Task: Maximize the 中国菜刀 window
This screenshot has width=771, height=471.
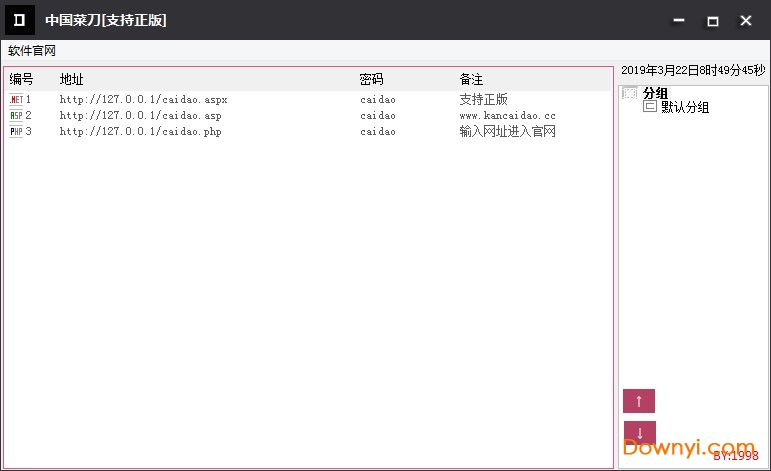Action: coord(712,21)
